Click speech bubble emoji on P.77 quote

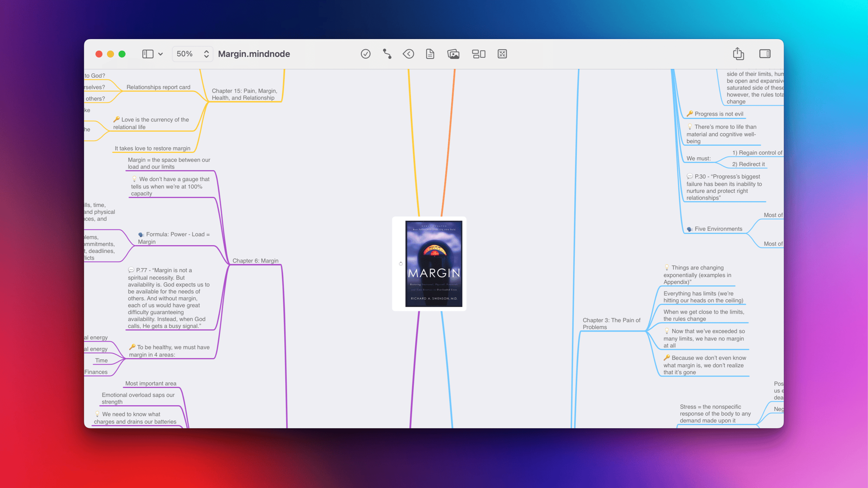click(x=131, y=270)
